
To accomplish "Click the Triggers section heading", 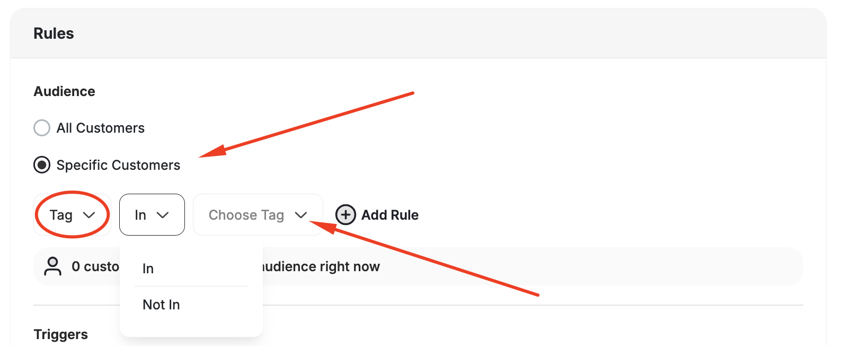I will tap(60, 334).
